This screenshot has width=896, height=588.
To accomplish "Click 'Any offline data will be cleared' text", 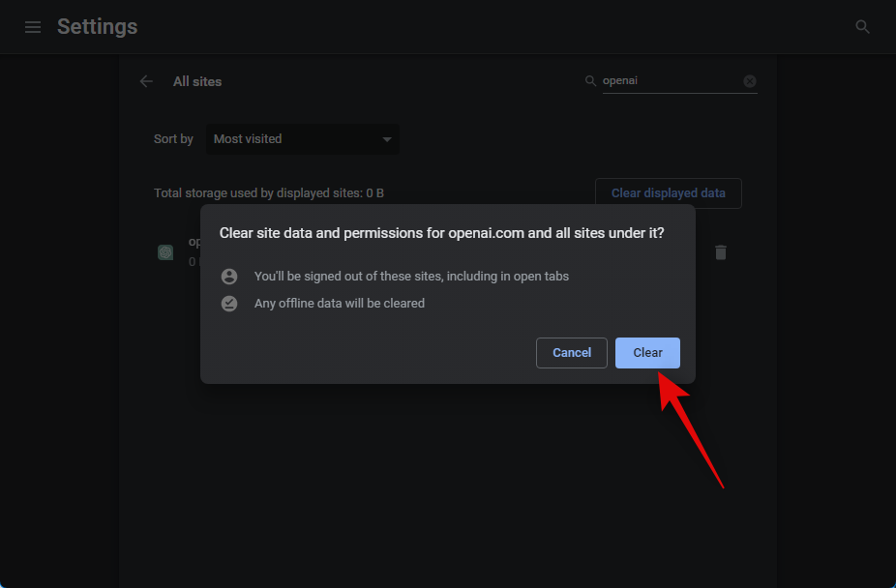I will (340, 304).
